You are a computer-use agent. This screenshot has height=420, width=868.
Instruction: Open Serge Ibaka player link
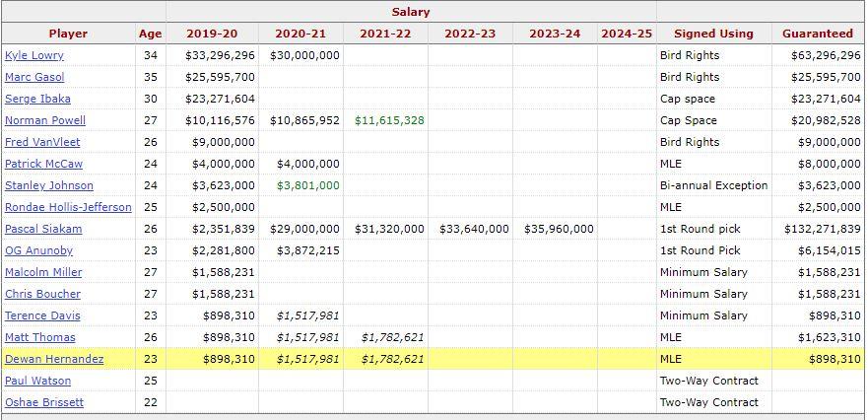(37, 99)
